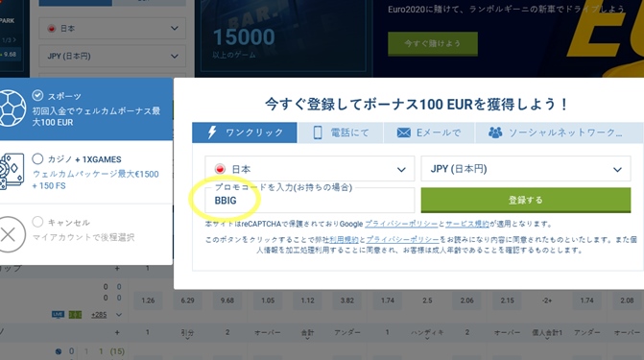Select the キャンセル radio option
The height and width of the screenshot is (360, 644).
pos(37,222)
